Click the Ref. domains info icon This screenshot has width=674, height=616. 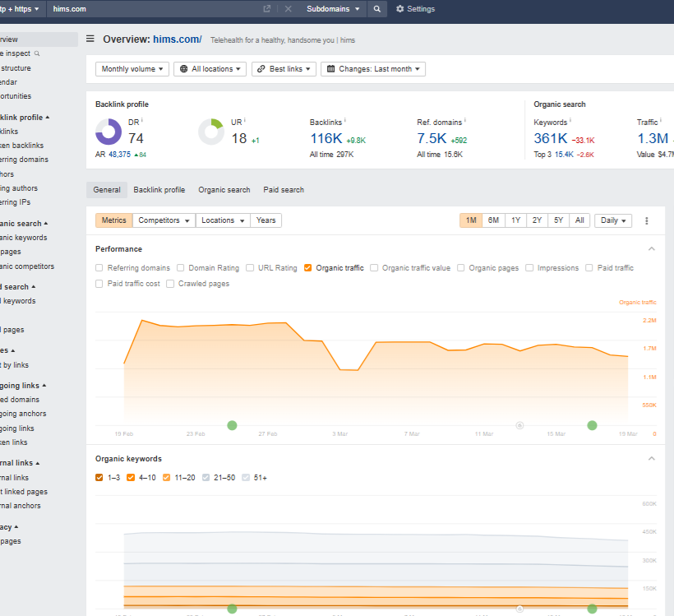click(465, 120)
